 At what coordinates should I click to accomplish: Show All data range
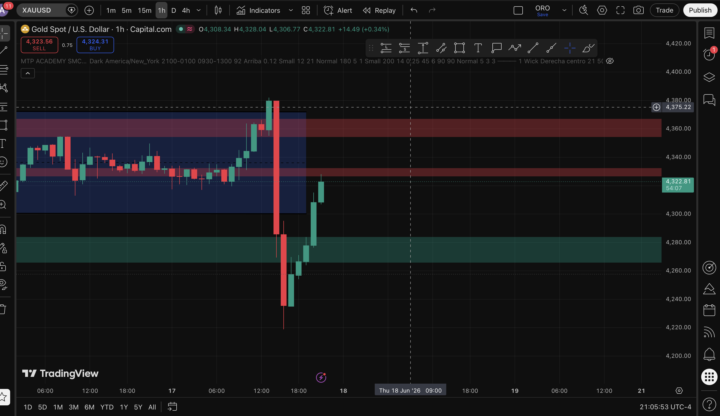tap(152, 407)
